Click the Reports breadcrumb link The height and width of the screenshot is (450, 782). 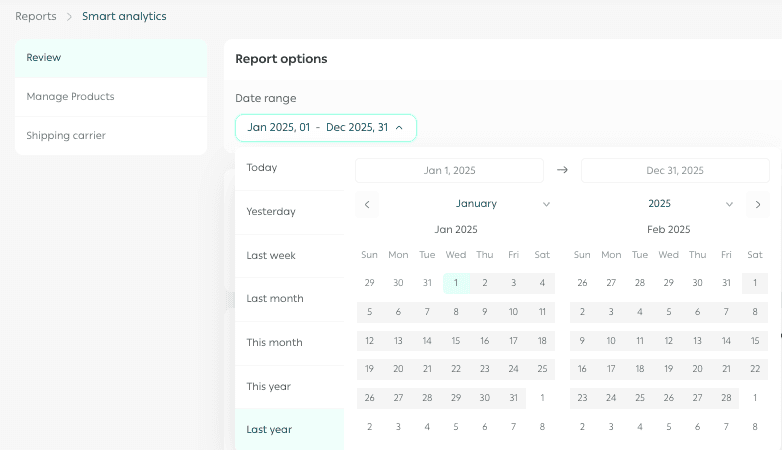click(36, 16)
